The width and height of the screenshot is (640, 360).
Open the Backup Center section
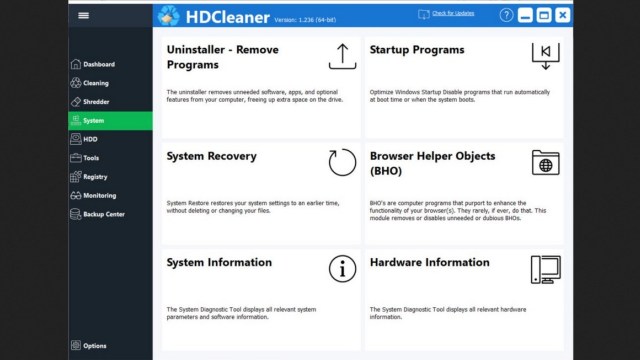click(104, 214)
